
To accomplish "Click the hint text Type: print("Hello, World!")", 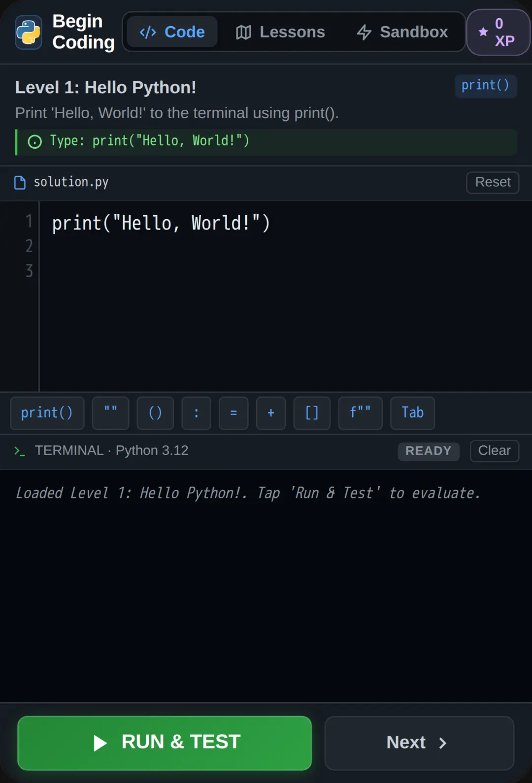I will (149, 141).
